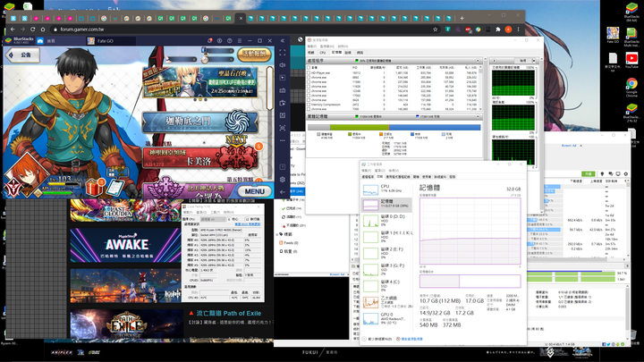
Task: Open the Google Chrome desktop shortcut
Action: [631, 87]
